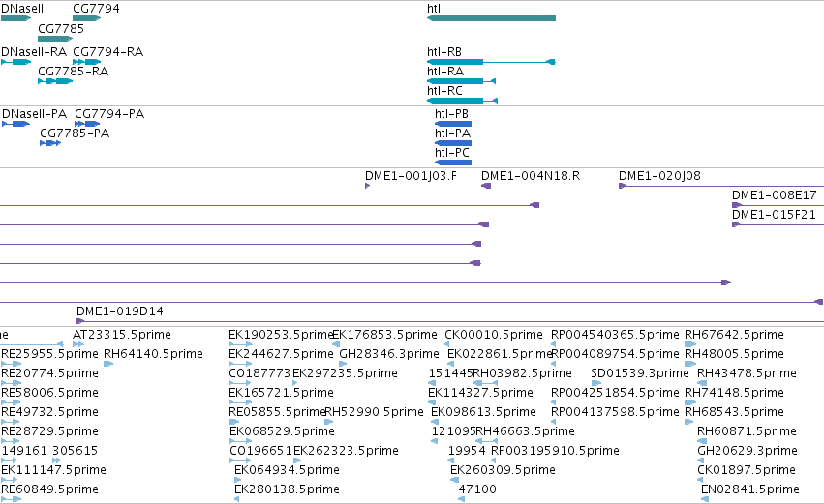Select the CG7794-RA transcript
This screenshot has height=504, width=824.
click(86, 62)
